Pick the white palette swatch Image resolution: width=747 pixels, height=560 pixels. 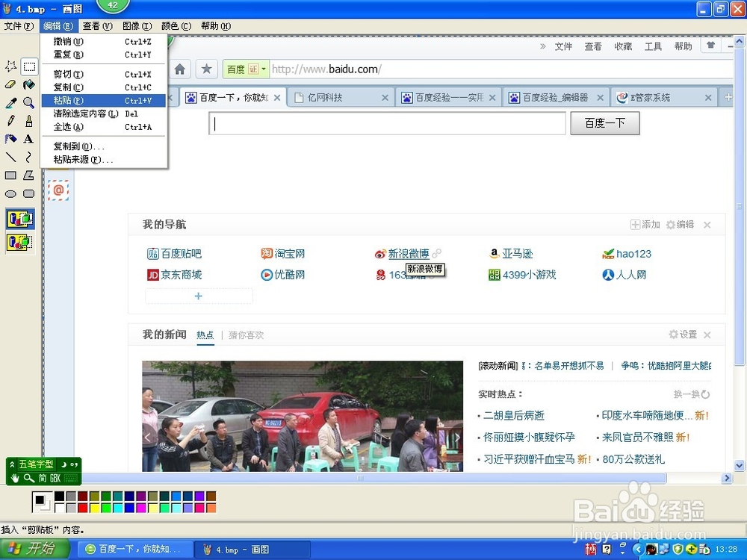tap(59, 508)
